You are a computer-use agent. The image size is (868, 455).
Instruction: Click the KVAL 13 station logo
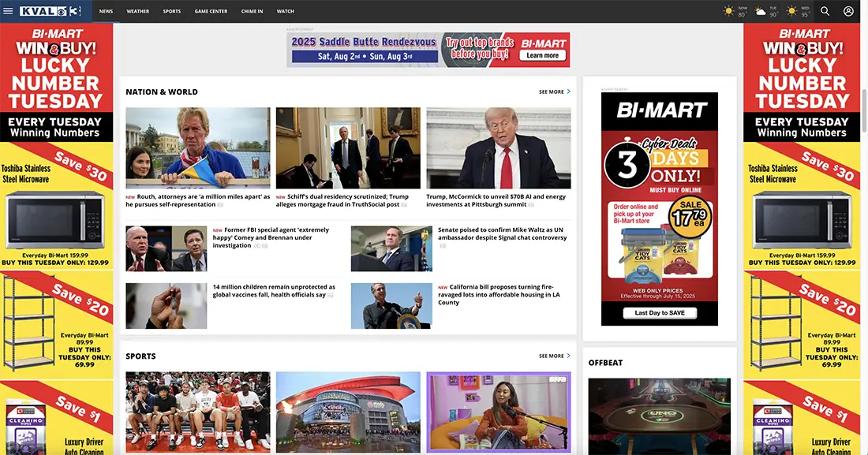point(51,11)
